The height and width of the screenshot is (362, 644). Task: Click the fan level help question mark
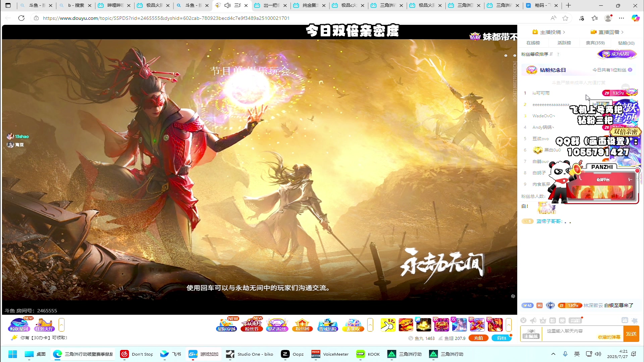558,54
